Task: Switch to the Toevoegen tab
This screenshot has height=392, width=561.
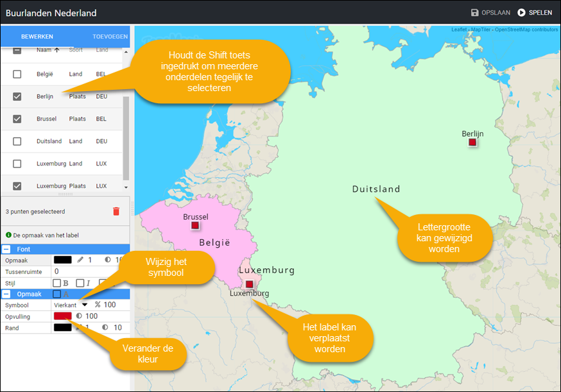Action: pos(110,37)
